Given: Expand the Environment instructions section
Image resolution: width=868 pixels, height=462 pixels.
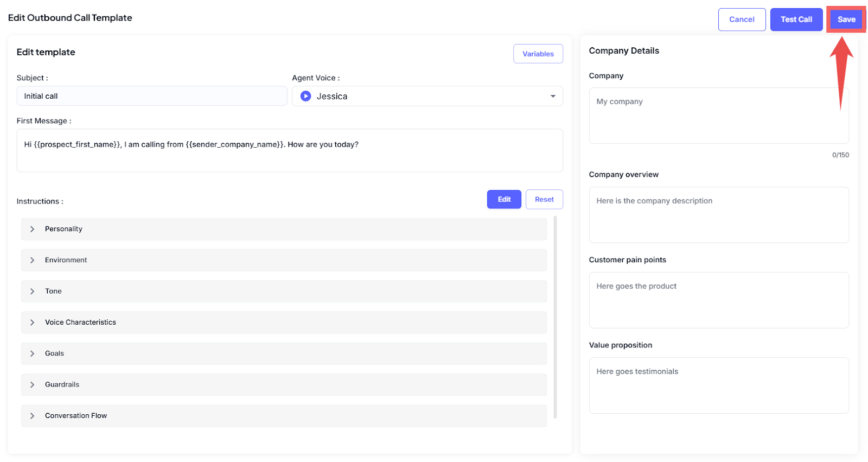Looking at the screenshot, I should click(x=33, y=260).
